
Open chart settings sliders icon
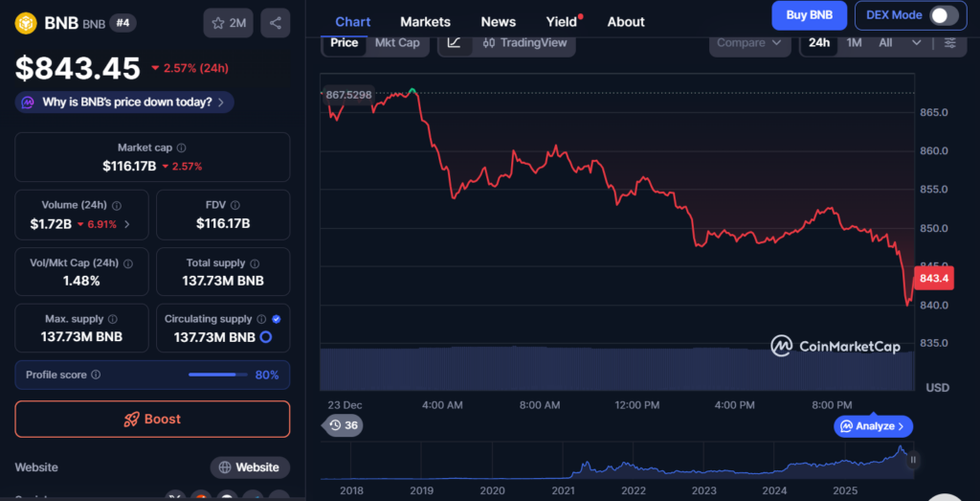pos(949,43)
